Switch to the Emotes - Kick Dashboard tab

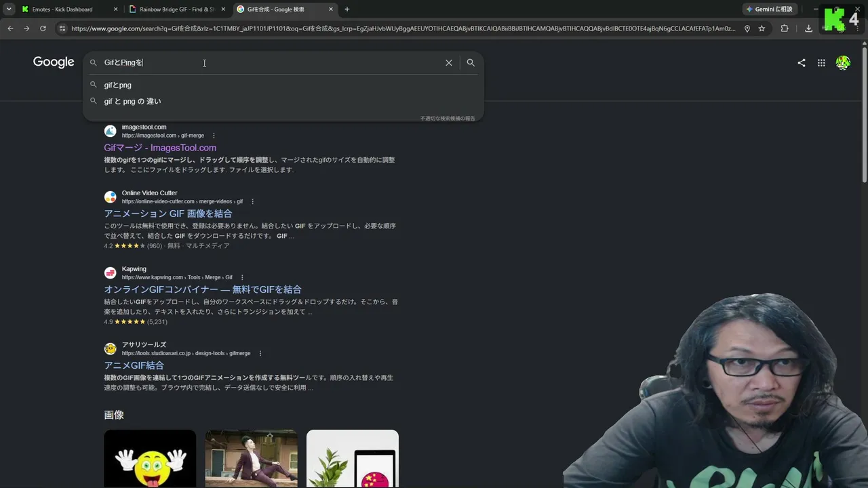coord(68,9)
